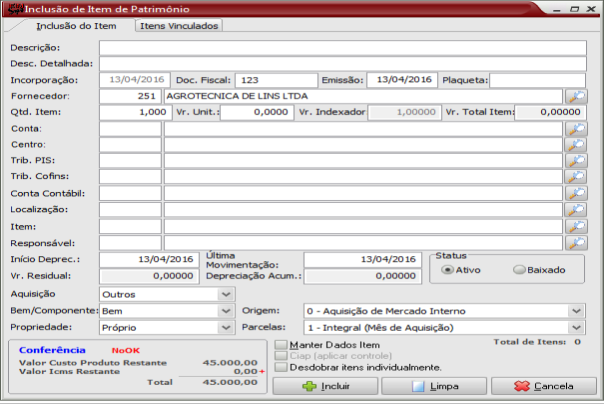The image size is (606, 405).
Task: Click the Trib. Cofins code field
Action: [131, 176]
